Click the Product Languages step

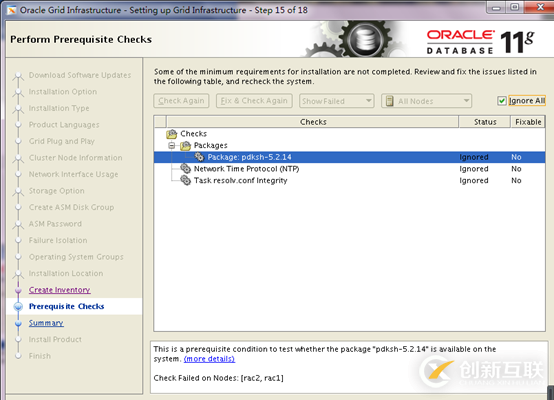click(64, 125)
